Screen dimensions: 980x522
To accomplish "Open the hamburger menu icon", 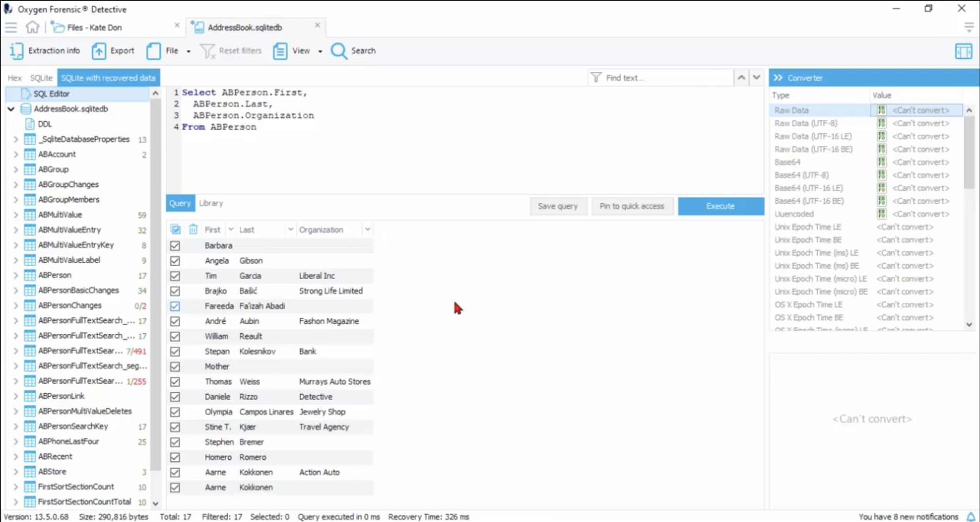I will tap(11, 27).
